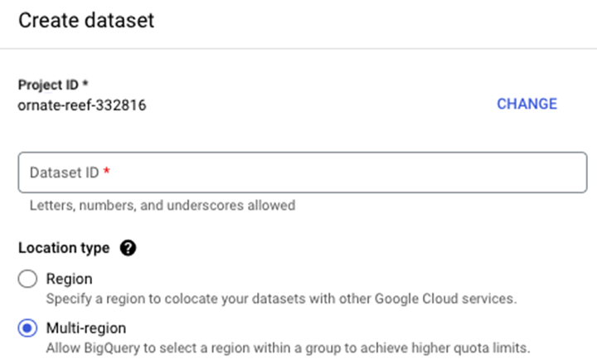Click the Location type section label
Viewport: 597px width, 364px height.
pyautogui.click(x=63, y=247)
